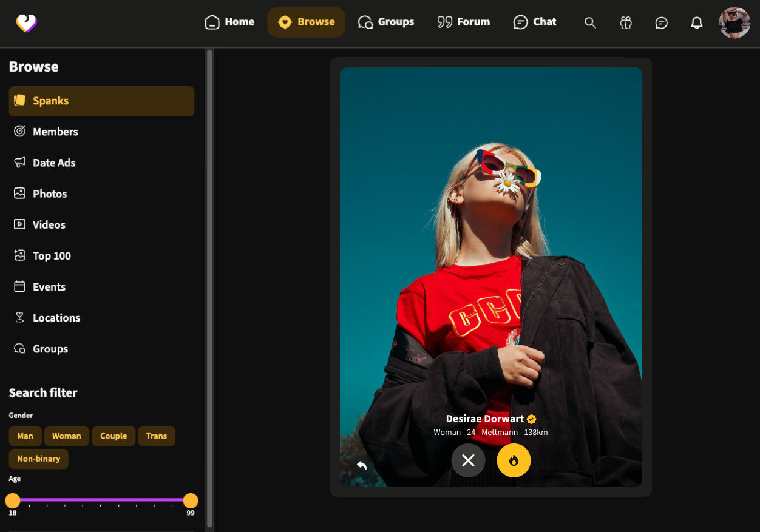The height and width of the screenshot is (532, 760).
Task: Open Top 100 in sidebar
Action: 52,256
